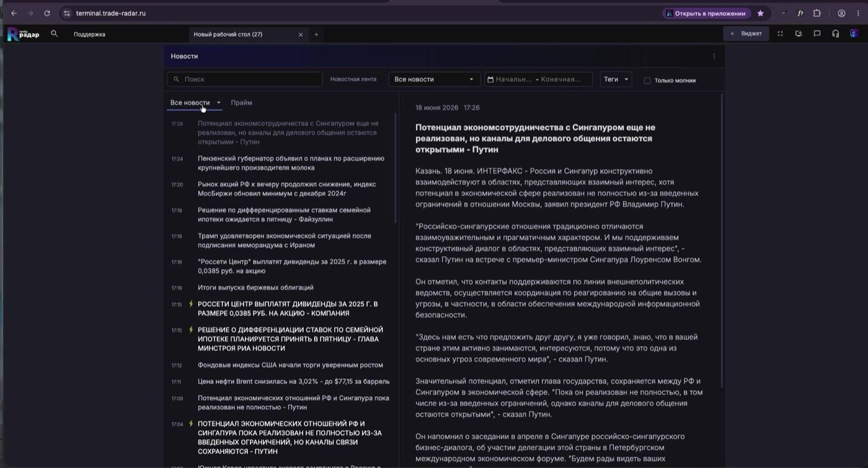Click the article date '18 июня 2026'
Viewport: 868px width, 468px height.
tap(436, 108)
